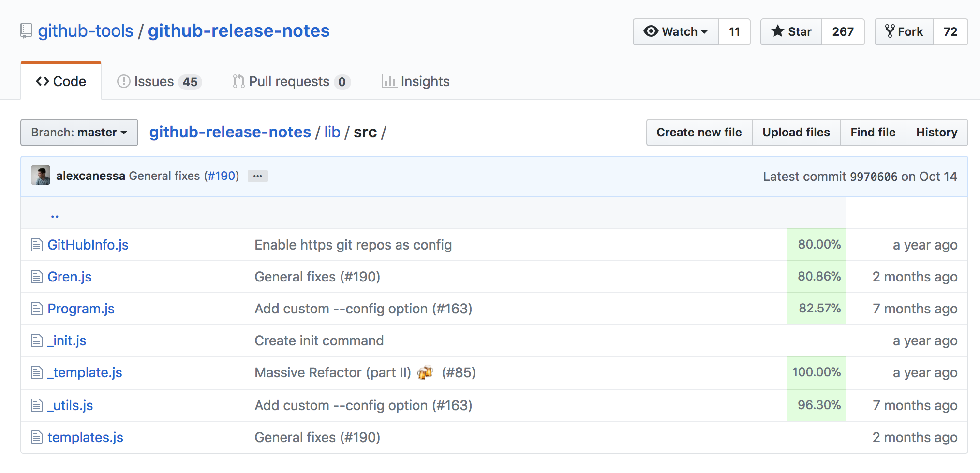The width and height of the screenshot is (980, 473).
Task: Switch to the Code tab
Action: point(61,81)
